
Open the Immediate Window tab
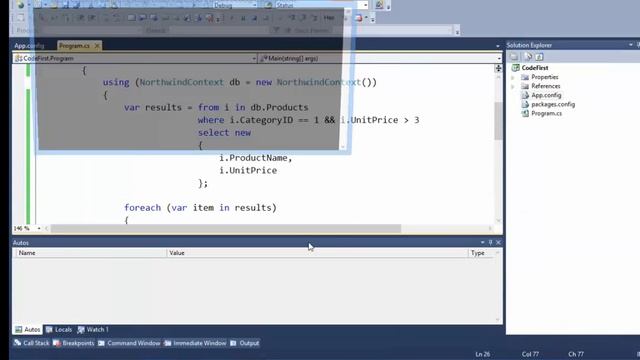pos(195,343)
